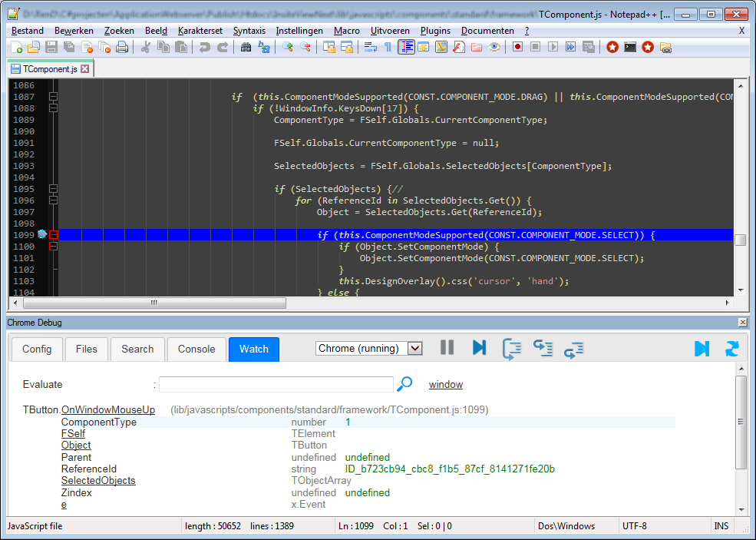Collapse the fold marker at line 1087

(53, 97)
